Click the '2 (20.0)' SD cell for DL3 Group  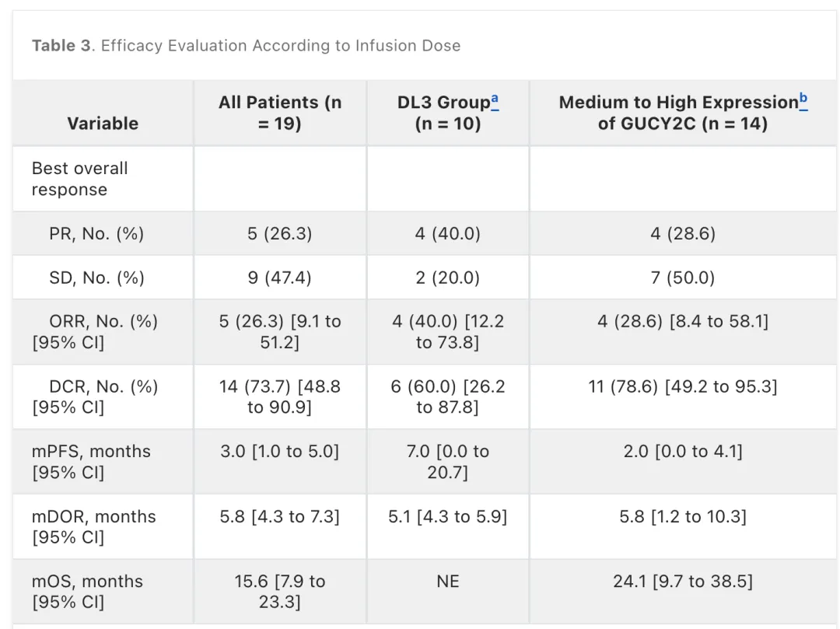pos(448,278)
